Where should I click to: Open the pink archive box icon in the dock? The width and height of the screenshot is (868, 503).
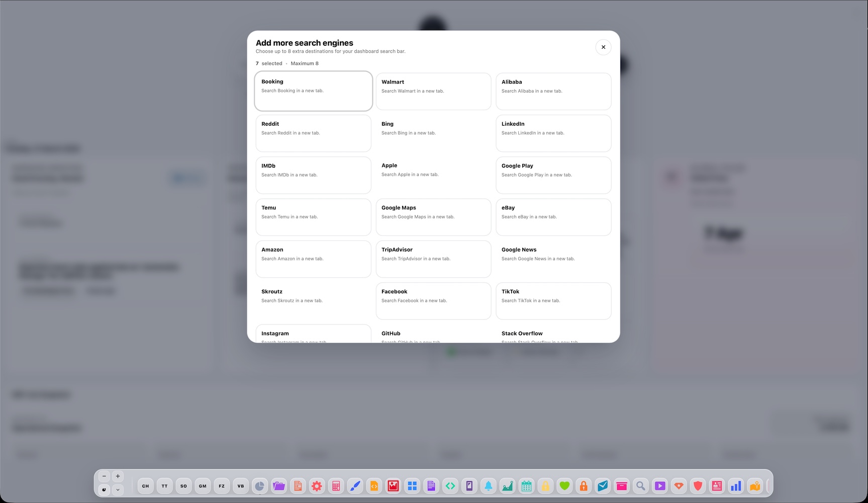click(622, 486)
